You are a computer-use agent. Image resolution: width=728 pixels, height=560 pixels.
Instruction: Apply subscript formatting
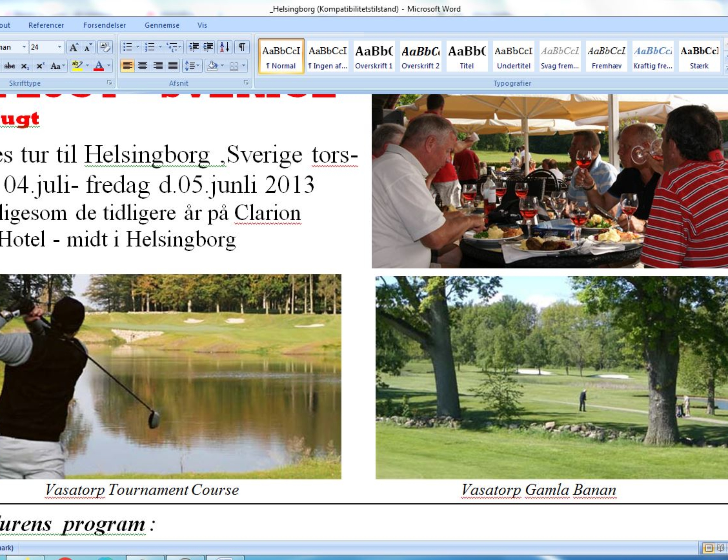tap(25, 66)
